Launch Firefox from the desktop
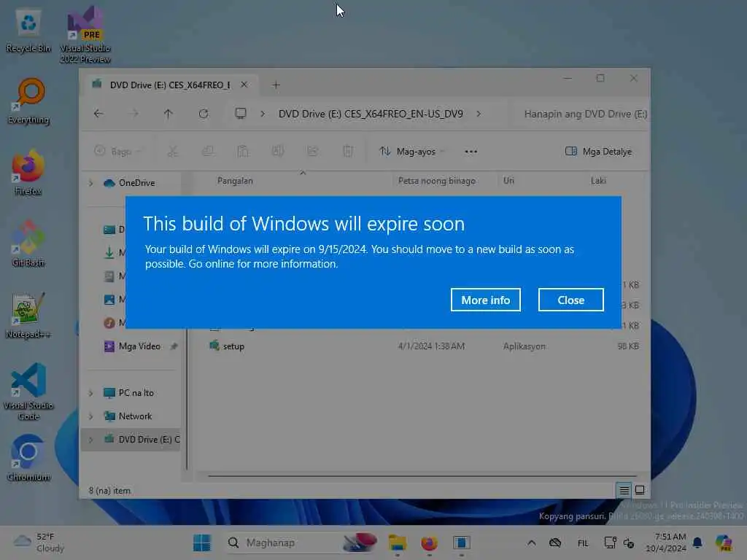The image size is (747, 560). point(28,174)
